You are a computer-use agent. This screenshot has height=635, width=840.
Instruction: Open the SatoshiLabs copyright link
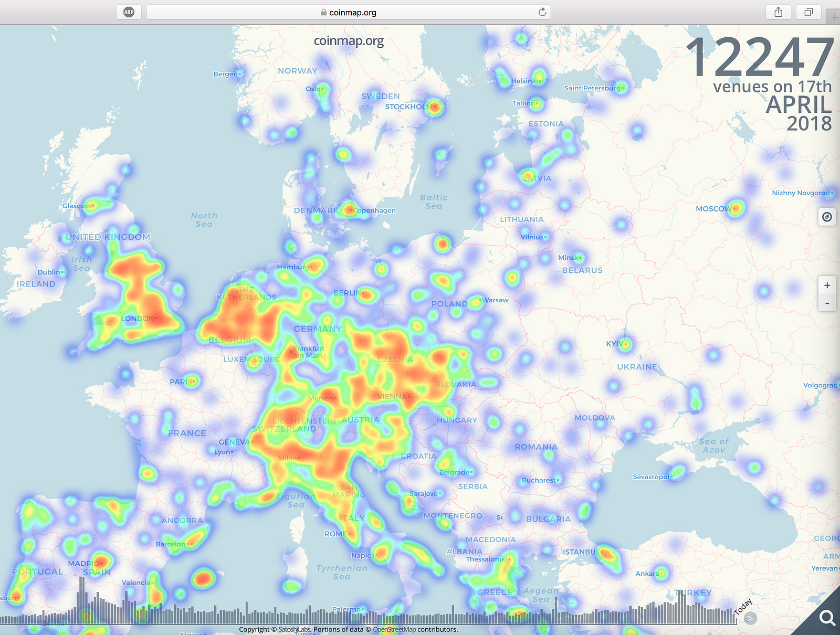tap(295, 629)
